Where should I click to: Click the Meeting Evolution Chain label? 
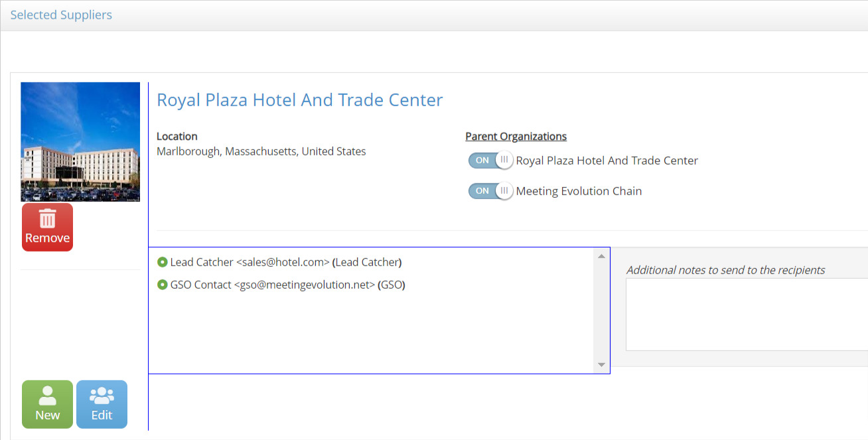(579, 191)
